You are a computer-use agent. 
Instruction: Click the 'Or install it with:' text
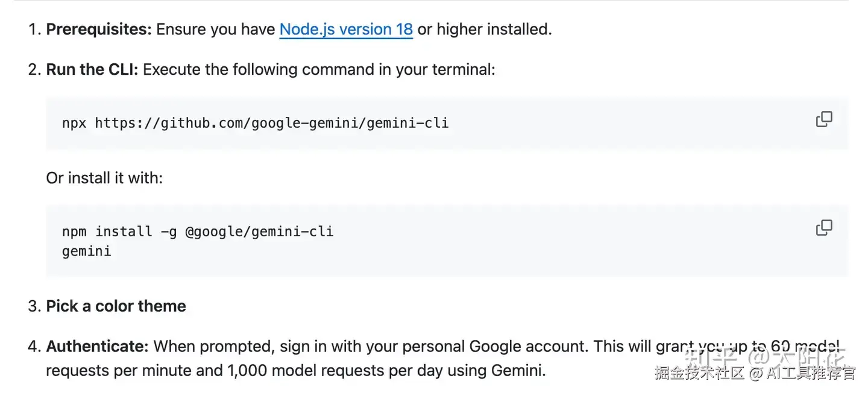[104, 178]
